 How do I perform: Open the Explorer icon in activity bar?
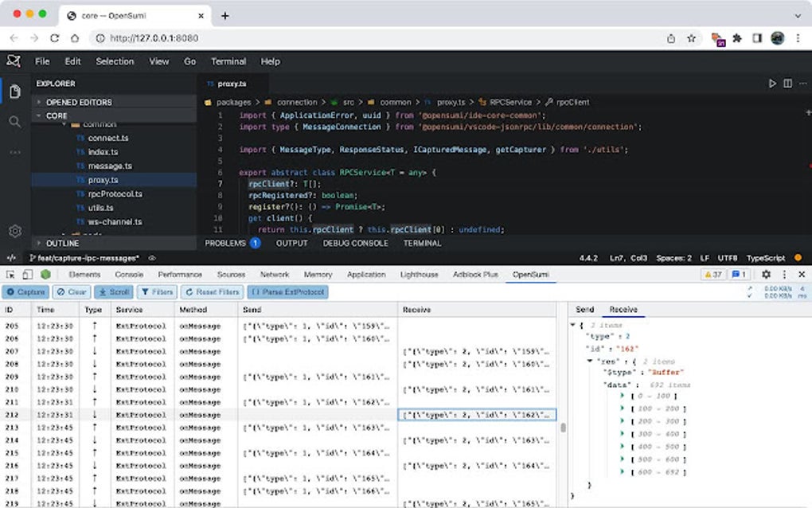point(14,92)
